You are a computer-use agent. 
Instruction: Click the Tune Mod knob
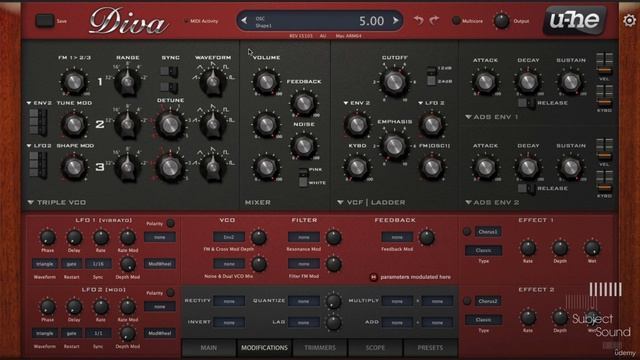click(x=74, y=125)
